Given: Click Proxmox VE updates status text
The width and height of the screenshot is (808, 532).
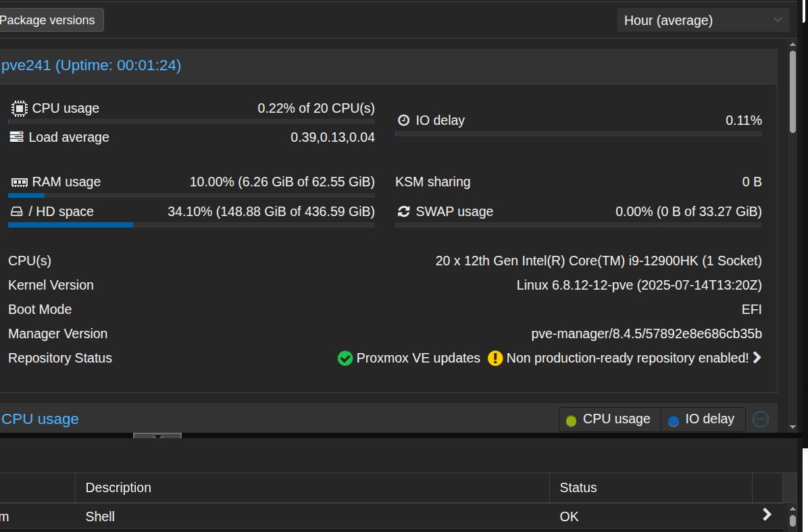Looking at the screenshot, I should click(x=418, y=358).
